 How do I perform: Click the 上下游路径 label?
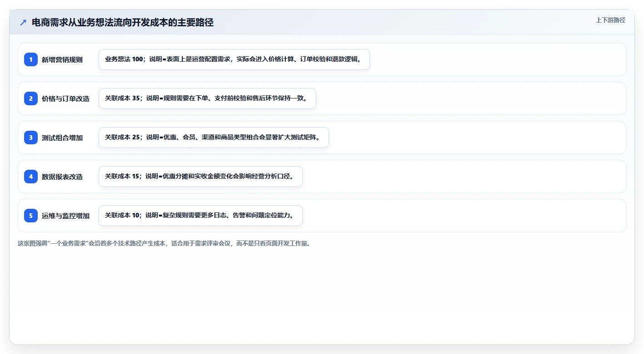point(610,20)
